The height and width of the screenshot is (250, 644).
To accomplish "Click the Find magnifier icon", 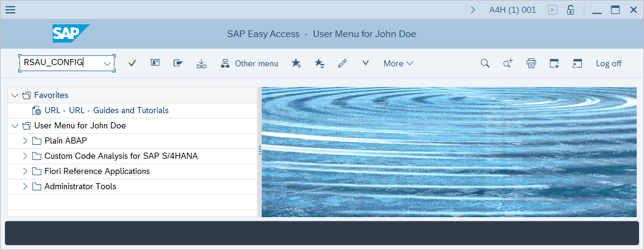I will pos(485,63).
